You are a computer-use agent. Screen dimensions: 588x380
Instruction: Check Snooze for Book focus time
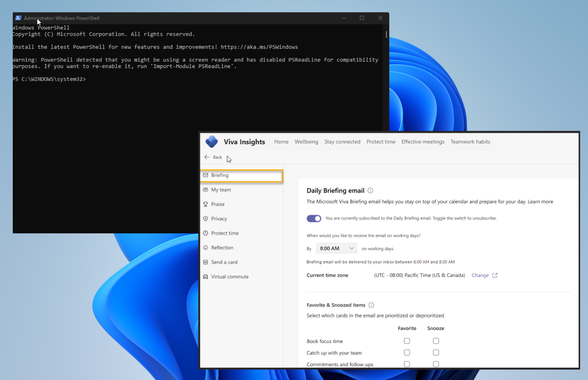click(436, 341)
